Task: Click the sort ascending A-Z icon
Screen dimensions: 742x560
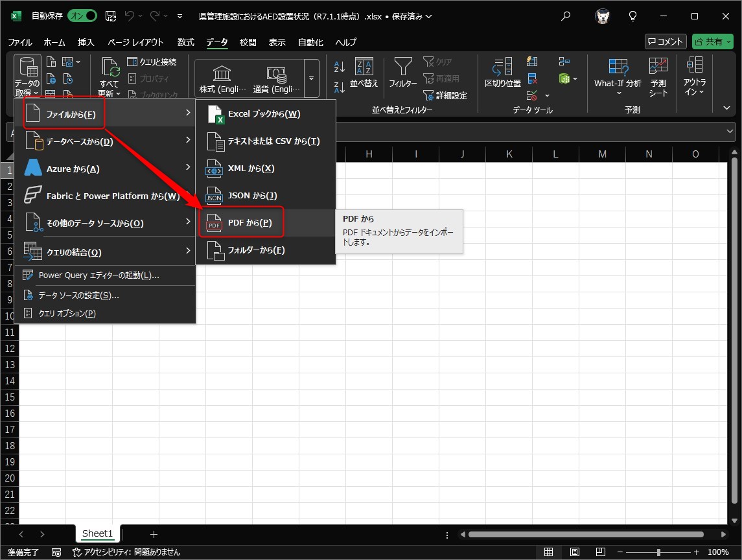Action: click(x=339, y=67)
